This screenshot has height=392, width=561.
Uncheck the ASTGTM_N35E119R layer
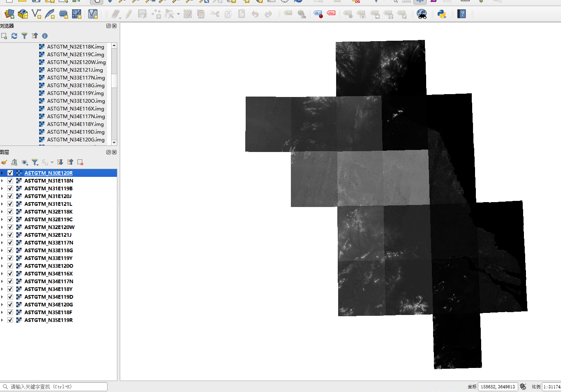point(10,320)
